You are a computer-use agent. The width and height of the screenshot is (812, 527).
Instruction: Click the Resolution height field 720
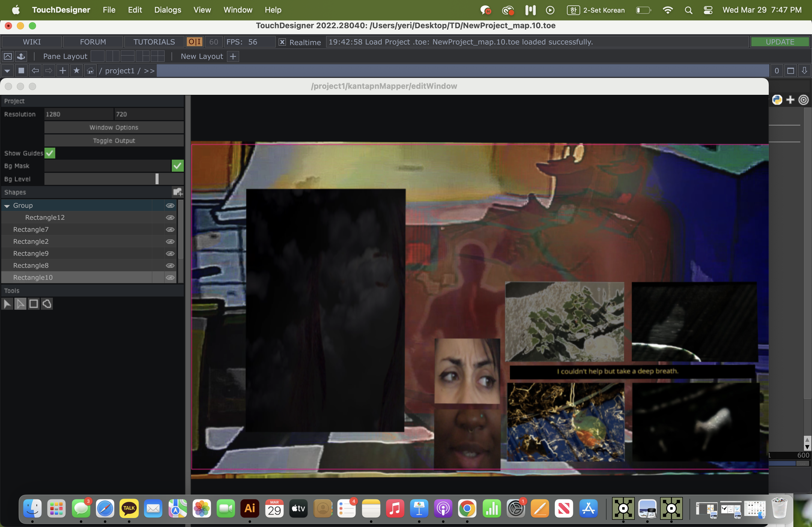coord(149,114)
